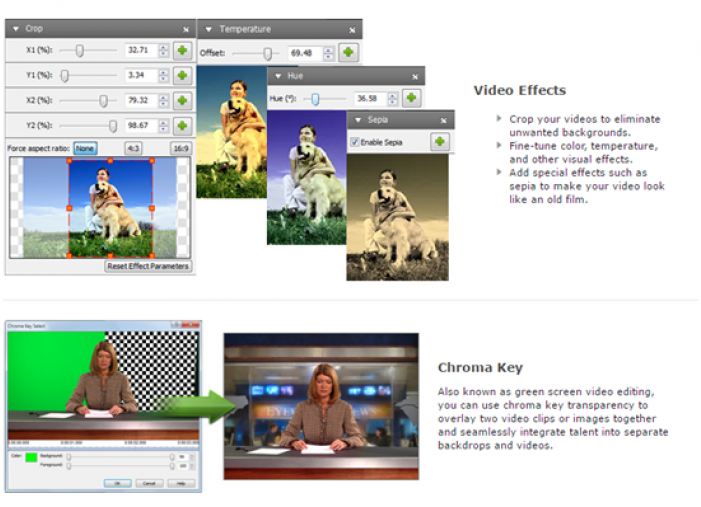
Task: Collapse the Crop panel with its triangle
Action: [16, 29]
